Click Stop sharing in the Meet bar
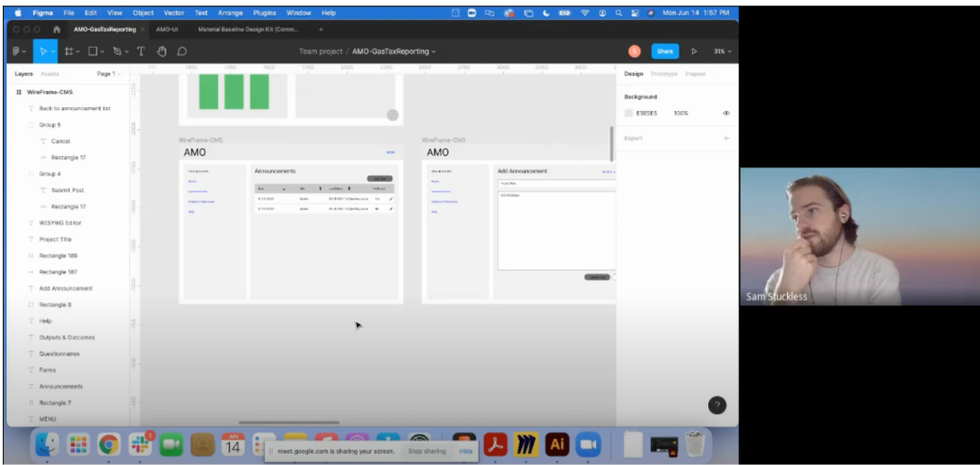The width and height of the screenshot is (980, 465). click(x=427, y=450)
